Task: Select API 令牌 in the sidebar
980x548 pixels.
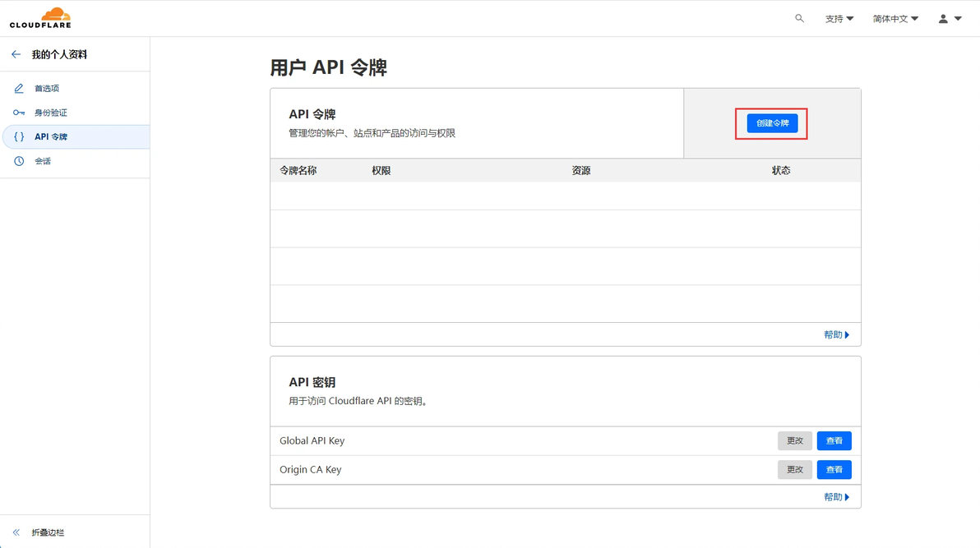Action: pyautogui.click(x=75, y=137)
